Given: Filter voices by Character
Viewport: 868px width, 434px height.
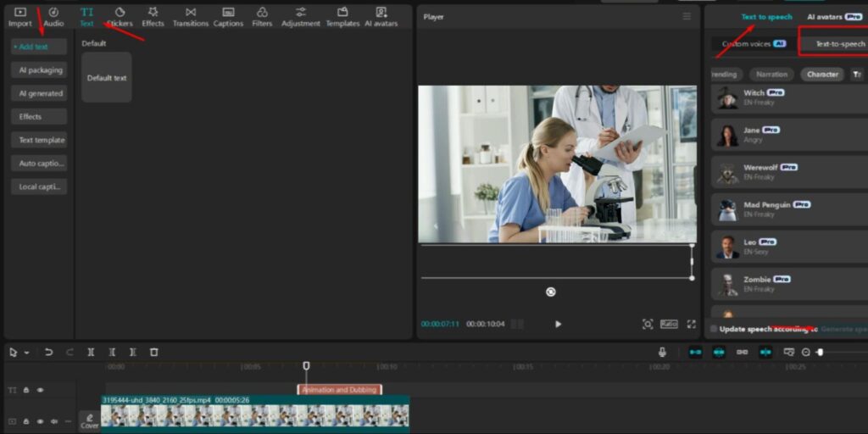Looking at the screenshot, I should pos(822,75).
